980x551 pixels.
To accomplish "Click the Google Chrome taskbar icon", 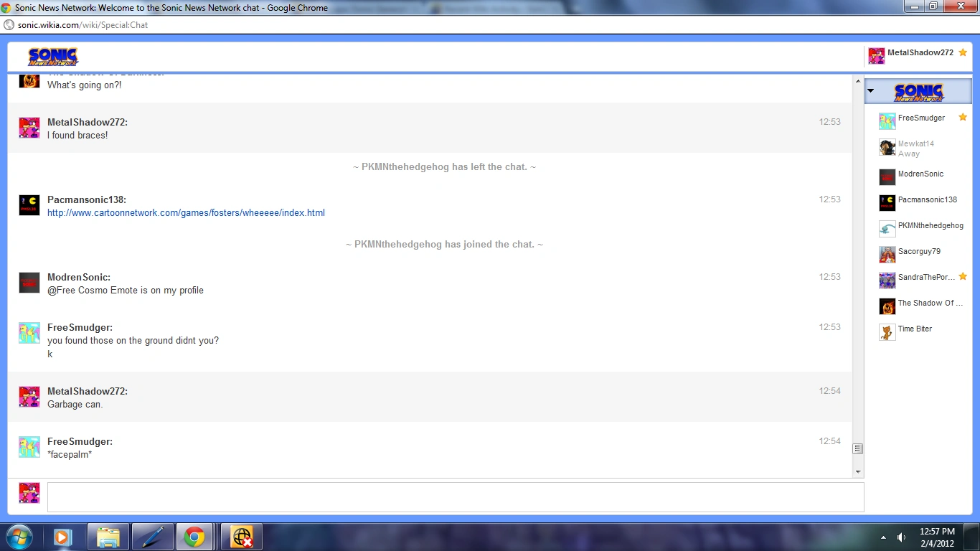I will click(194, 537).
